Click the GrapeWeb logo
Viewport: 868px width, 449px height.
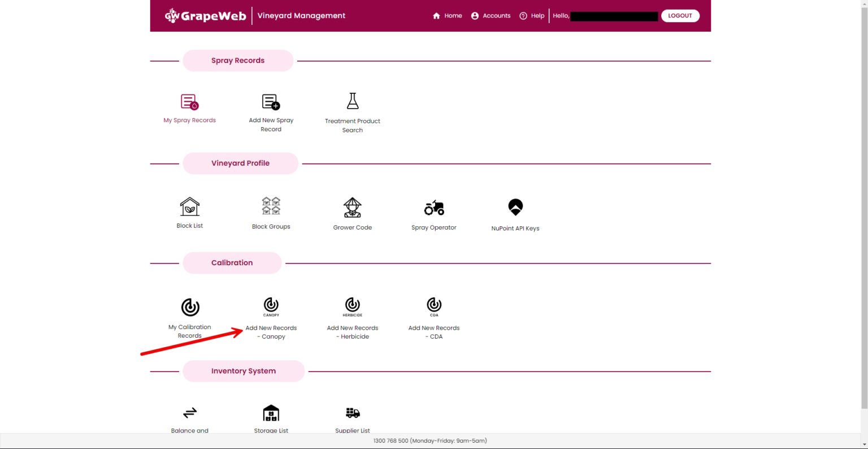[206, 16]
